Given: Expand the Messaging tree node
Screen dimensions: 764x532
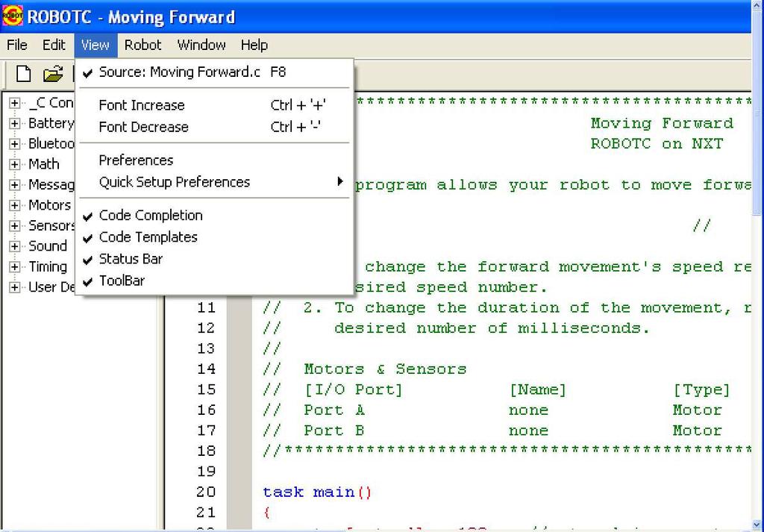Looking at the screenshot, I should point(15,184).
